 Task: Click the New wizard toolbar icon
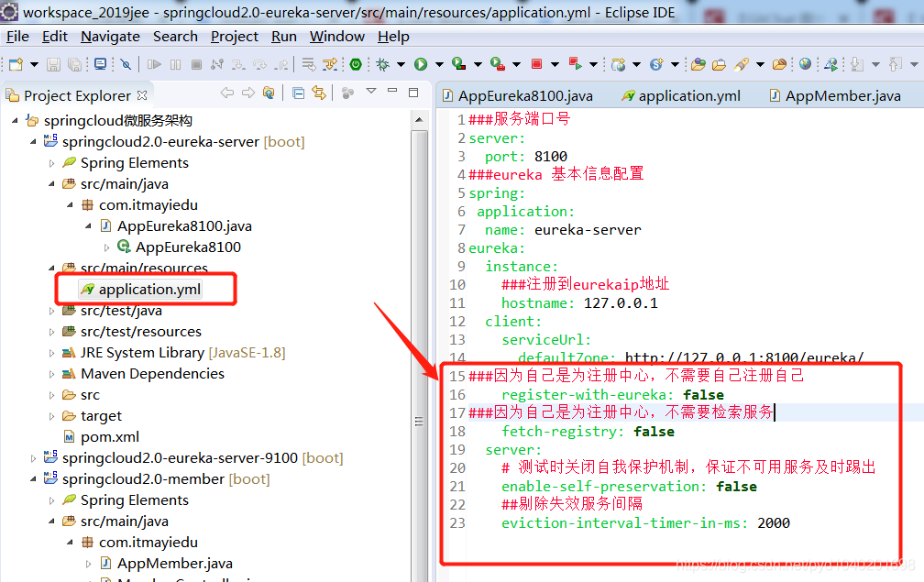coord(16,64)
